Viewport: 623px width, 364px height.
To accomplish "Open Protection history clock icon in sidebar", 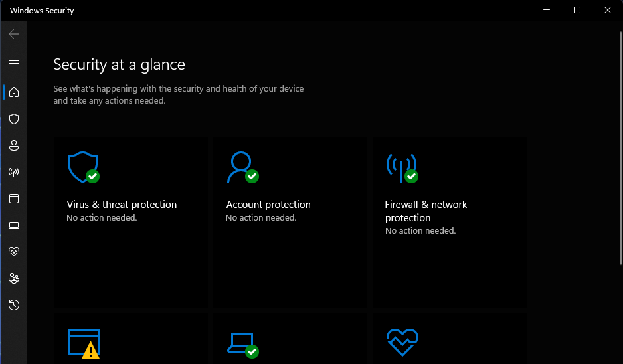I will pyautogui.click(x=13, y=305).
